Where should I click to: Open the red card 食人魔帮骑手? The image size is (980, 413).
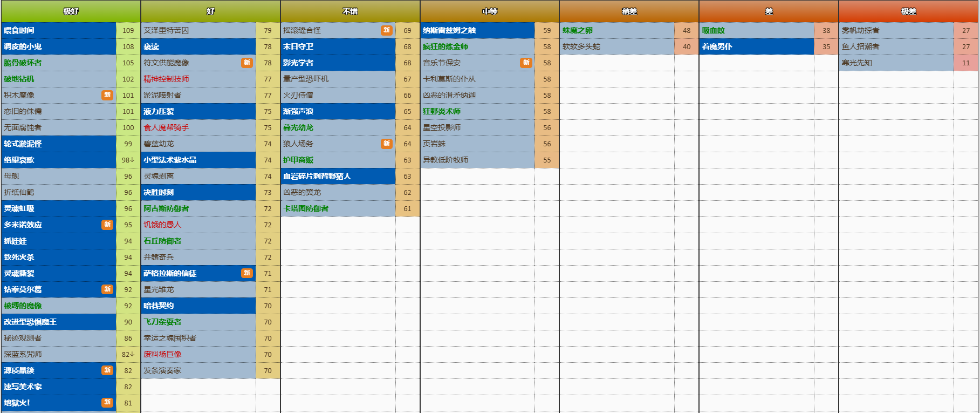pyautogui.click(x=166, y=128)
